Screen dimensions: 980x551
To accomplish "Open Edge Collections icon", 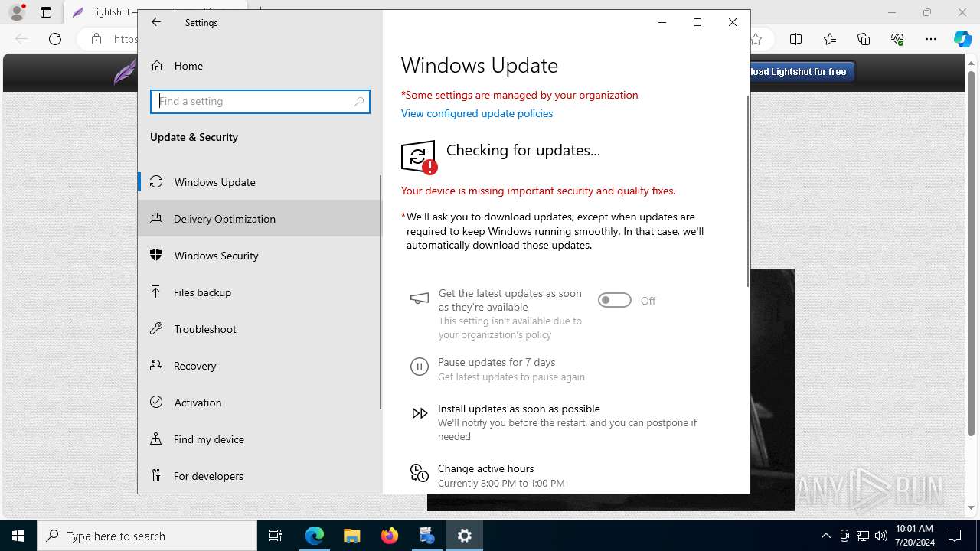I will [864, 39].
